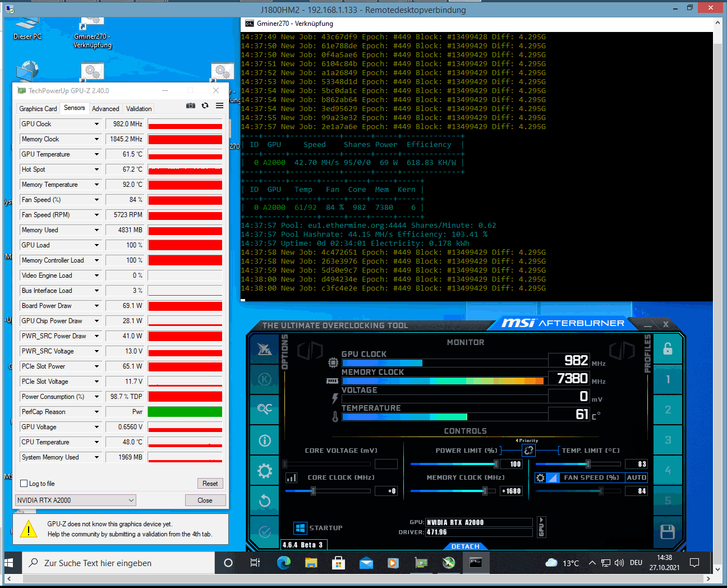Expand the Hot Spot sensor dropdown
Image resolution: width=727 pixels, height=588 pixels.
coord(96,169)
